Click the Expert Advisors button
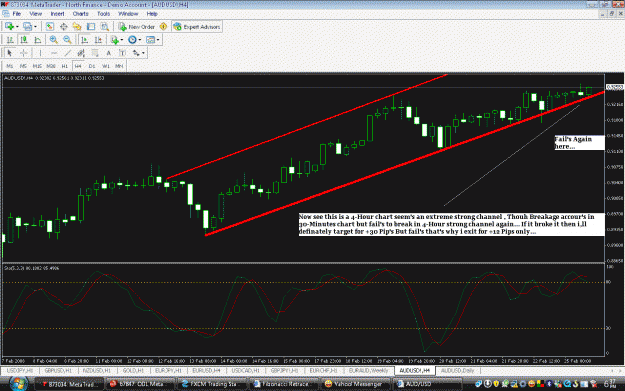Image resolution: width=625 pixels, height=391 pixels. click(x=197, y=27)
